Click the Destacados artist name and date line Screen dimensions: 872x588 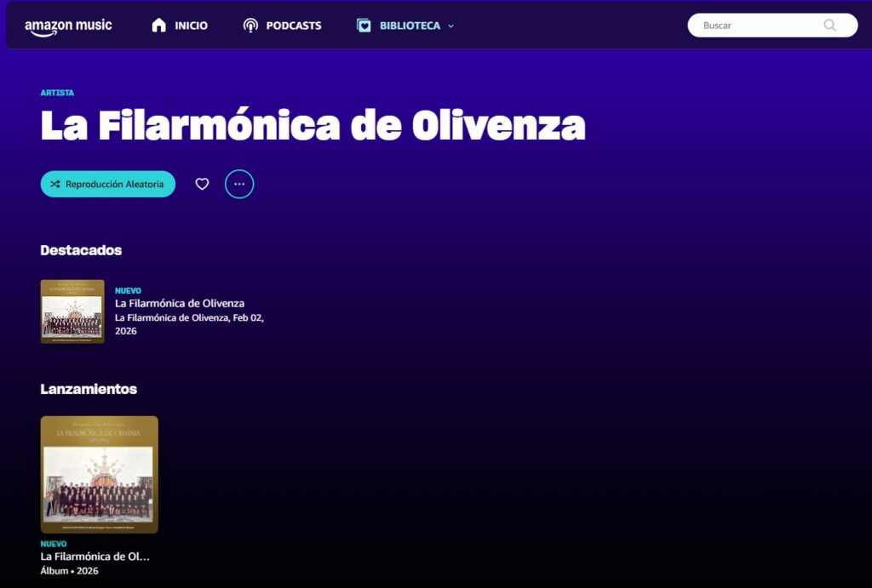(189, 324)
